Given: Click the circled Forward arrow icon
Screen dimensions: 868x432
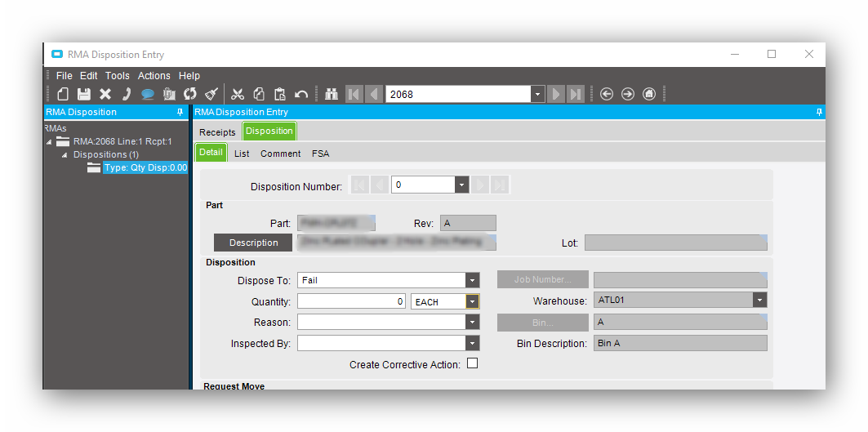Looking at the screenshot, I should (628, 94).
